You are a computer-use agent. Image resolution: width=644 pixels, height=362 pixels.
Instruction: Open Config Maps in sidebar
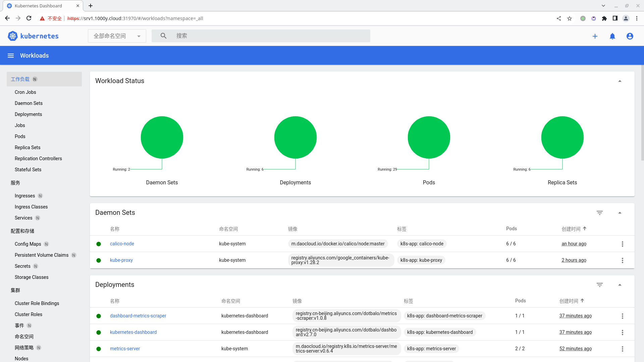(x=28, y=244)
